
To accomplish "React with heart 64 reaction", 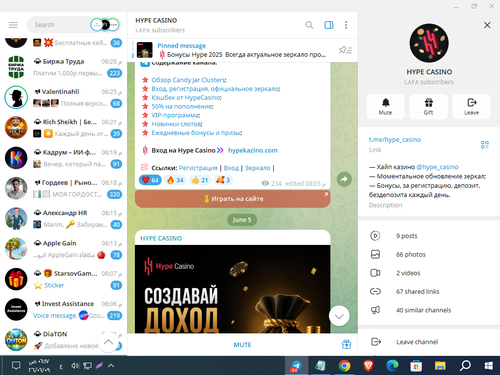I will 150,180.
